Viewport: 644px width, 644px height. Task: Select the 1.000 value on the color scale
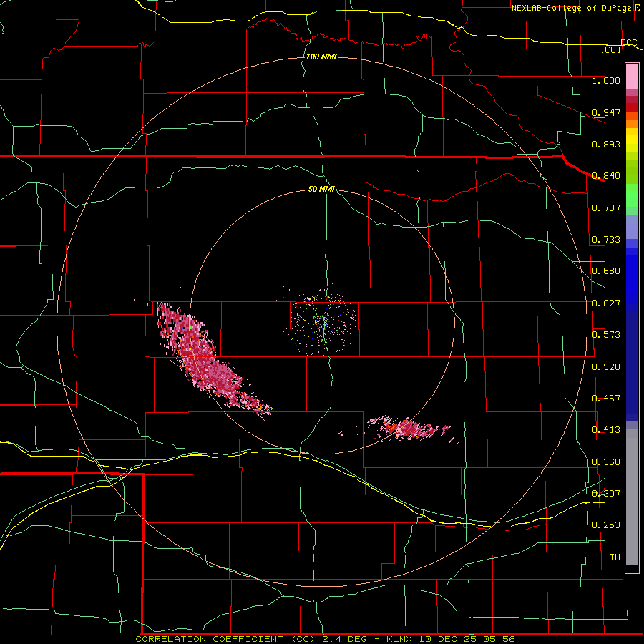606,80
